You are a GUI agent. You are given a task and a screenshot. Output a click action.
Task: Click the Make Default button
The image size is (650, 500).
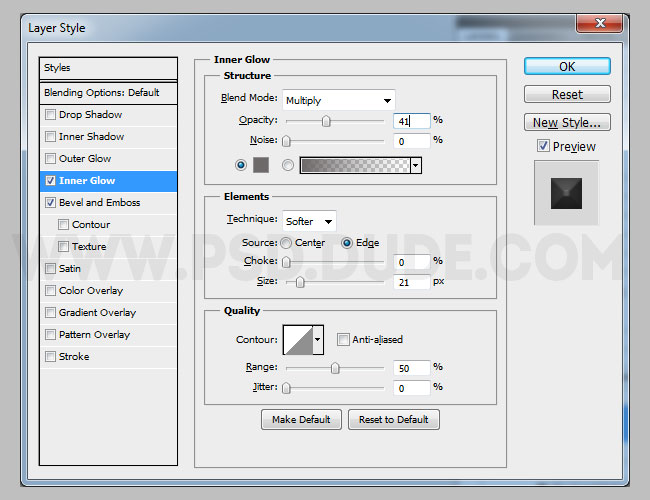point(301,420)
